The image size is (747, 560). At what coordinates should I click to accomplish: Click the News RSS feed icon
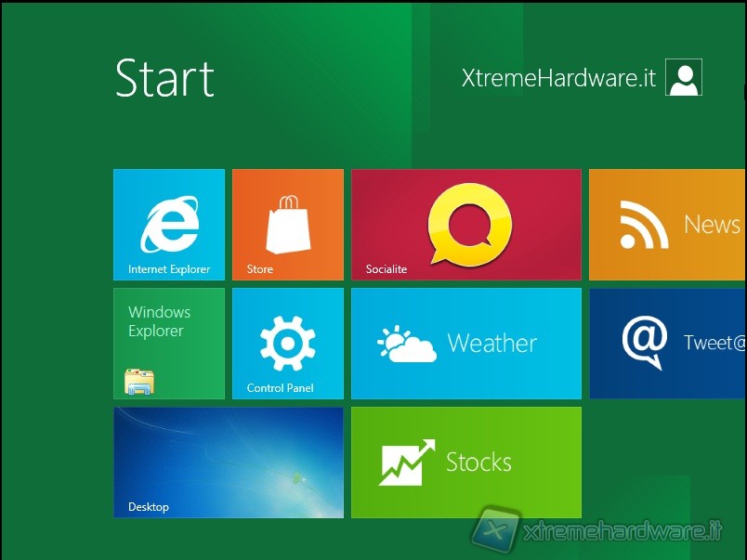click(x=644, y=225)
